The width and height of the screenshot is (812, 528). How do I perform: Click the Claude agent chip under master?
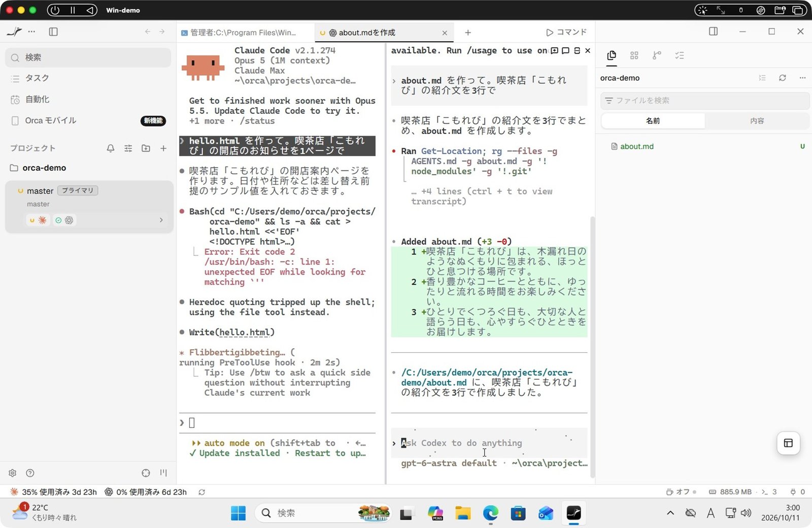tap(38, 220)
